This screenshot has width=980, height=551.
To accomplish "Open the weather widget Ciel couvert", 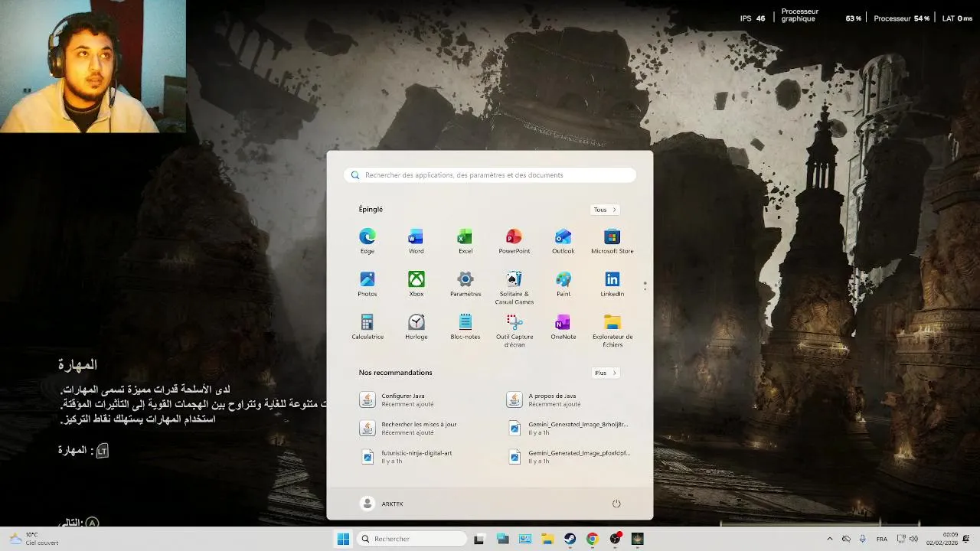I will [x=34, y=539].
